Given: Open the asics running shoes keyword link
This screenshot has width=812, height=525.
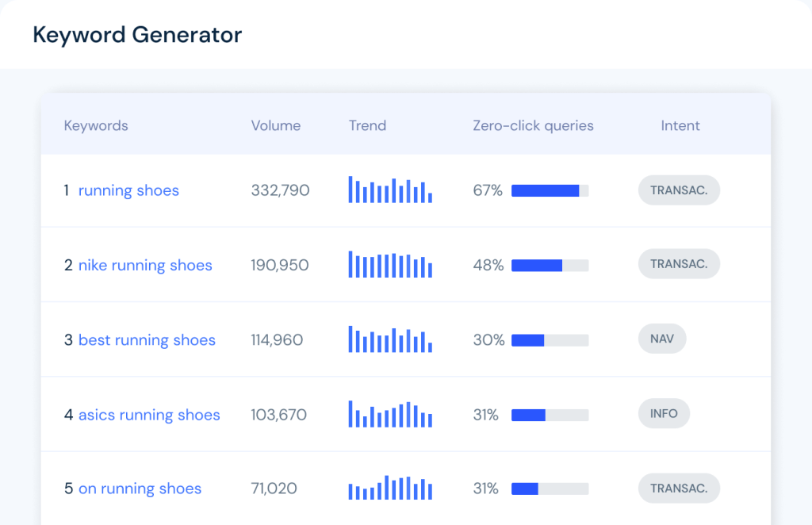Looking at the screenshot, I should click(149, 414).
